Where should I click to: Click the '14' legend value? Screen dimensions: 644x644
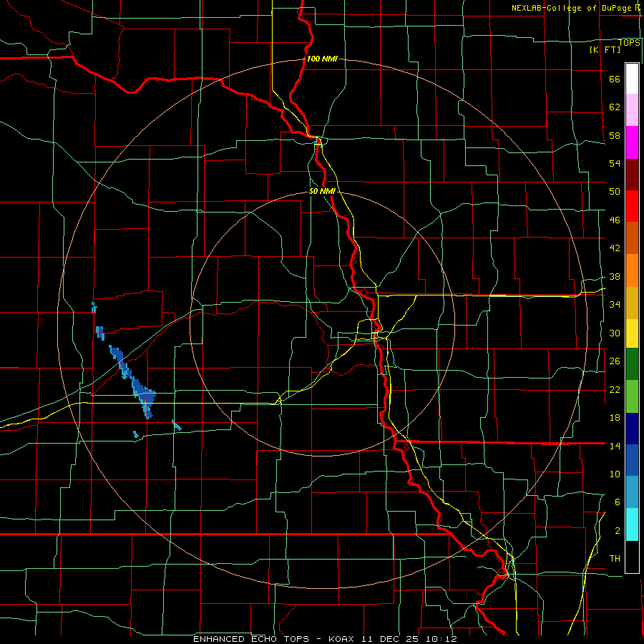(615, 446)
